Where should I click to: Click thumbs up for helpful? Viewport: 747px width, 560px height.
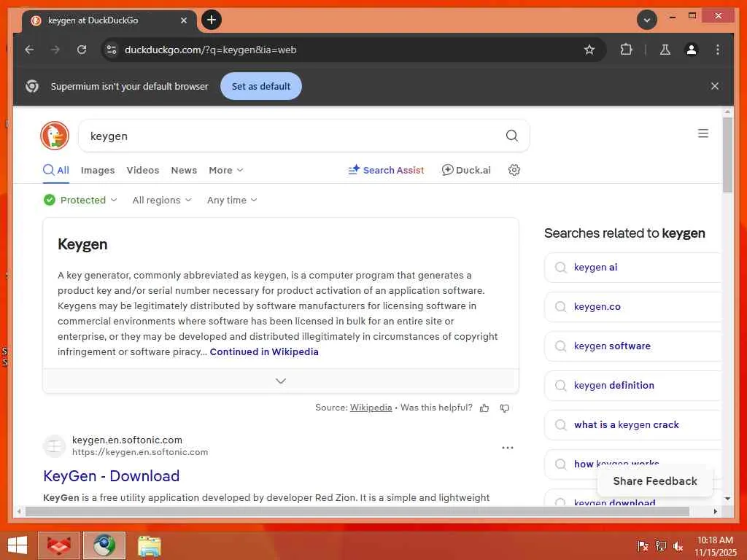[x=484, y=408]
